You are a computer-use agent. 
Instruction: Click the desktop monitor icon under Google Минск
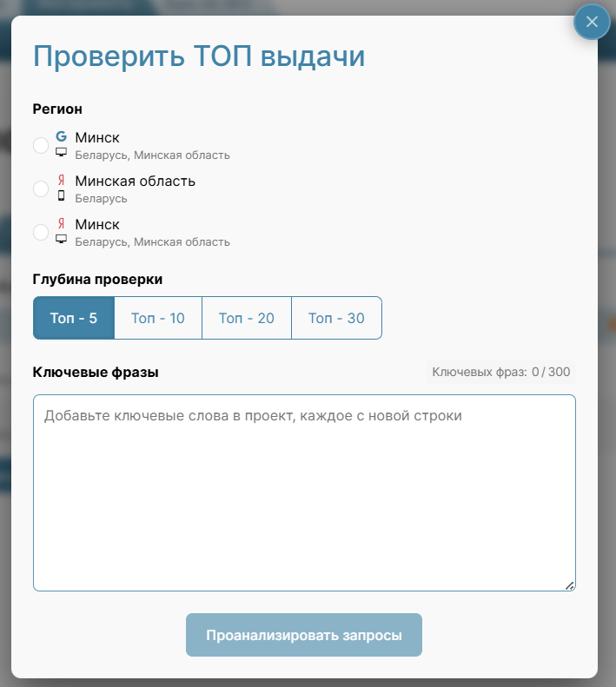[x=62, y=152]
